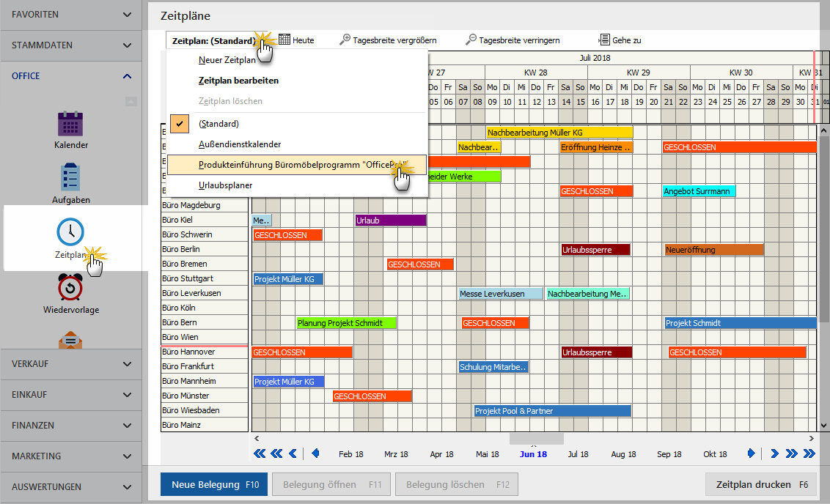Jump to Okt 18 in month bar

[x=715, y=454]
